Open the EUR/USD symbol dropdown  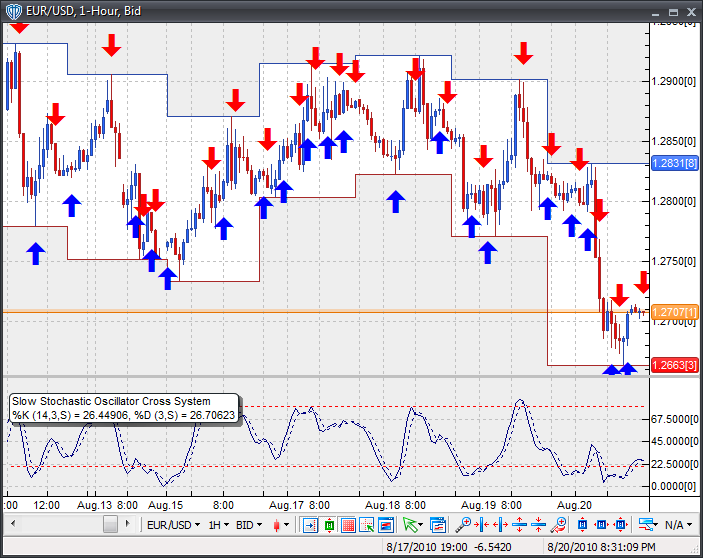point(170,524)
